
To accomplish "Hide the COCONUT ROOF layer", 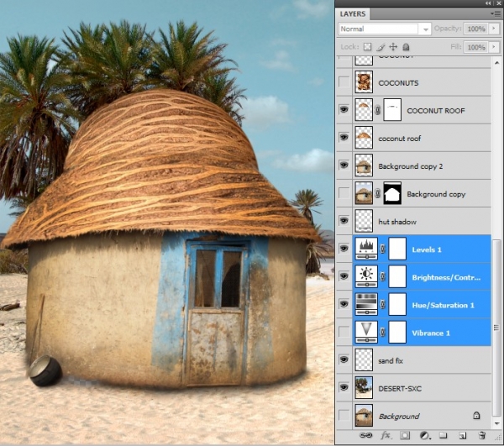I will point(344,110).
